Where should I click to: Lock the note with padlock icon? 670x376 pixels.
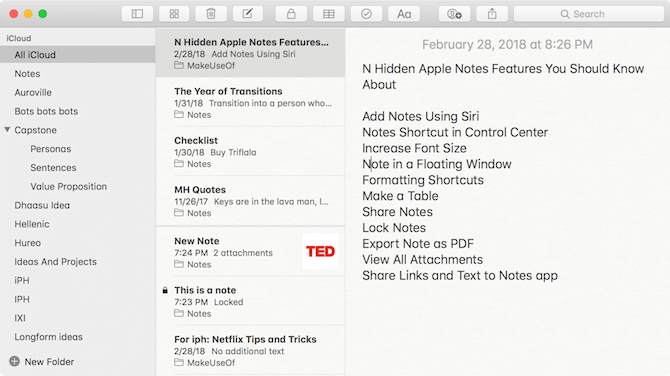(x=291, y=14)
